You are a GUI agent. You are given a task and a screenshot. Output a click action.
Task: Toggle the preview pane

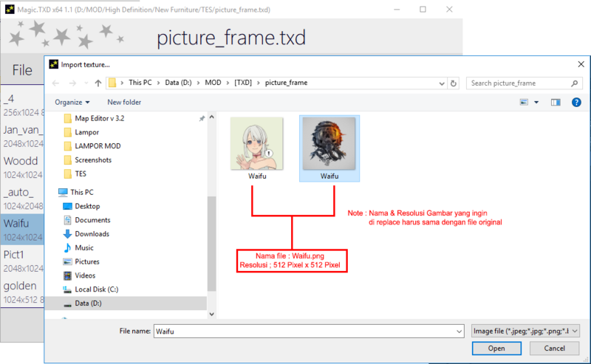[x=556, y=102]
